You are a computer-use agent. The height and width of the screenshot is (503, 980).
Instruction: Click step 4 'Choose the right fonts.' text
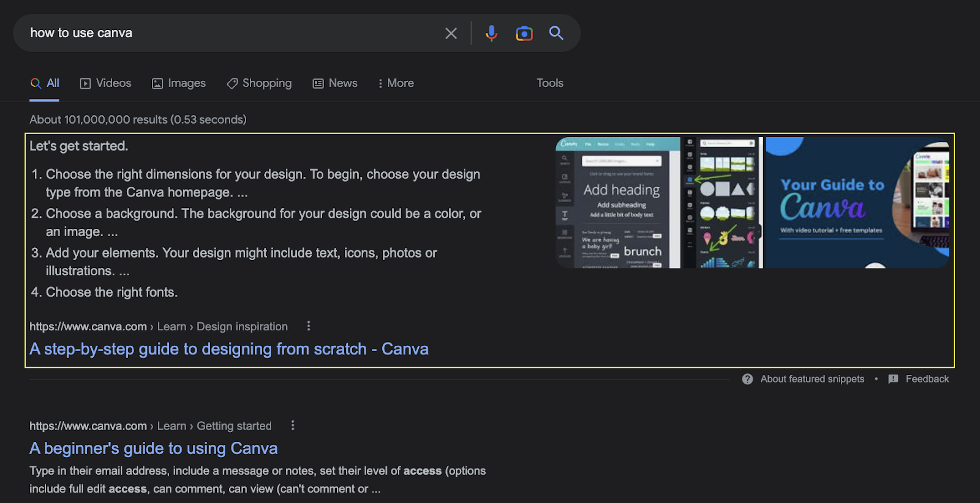coord(111,292)
